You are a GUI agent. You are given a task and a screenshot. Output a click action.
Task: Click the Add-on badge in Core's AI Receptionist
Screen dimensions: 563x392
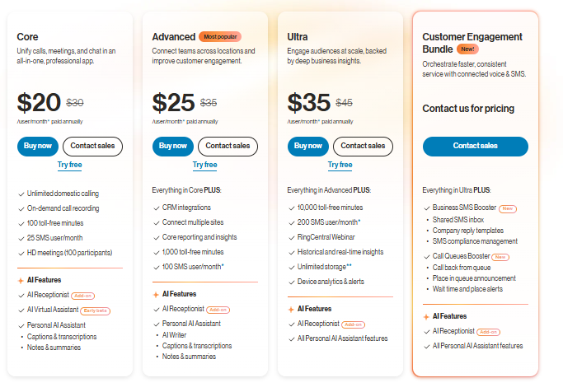click(x=82, y=295)
